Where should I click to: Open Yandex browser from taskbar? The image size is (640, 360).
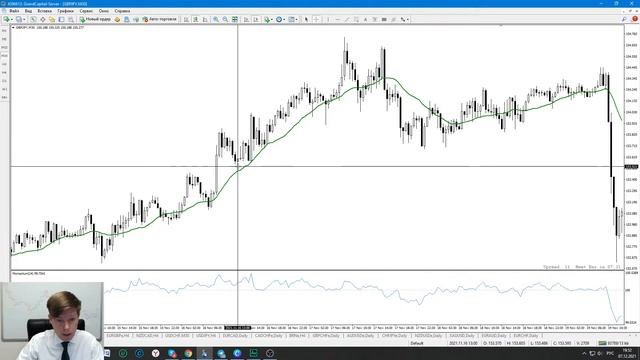[156, 353]
